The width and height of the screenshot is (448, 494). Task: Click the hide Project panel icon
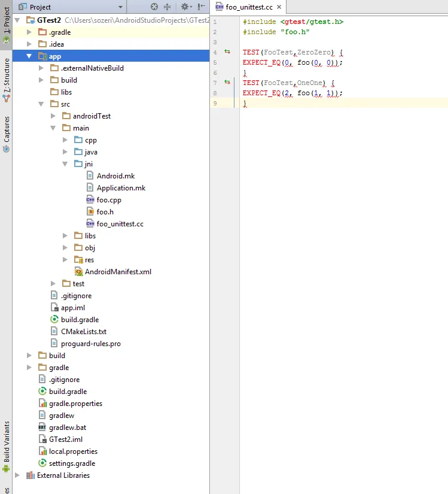(x=202, y=7)
